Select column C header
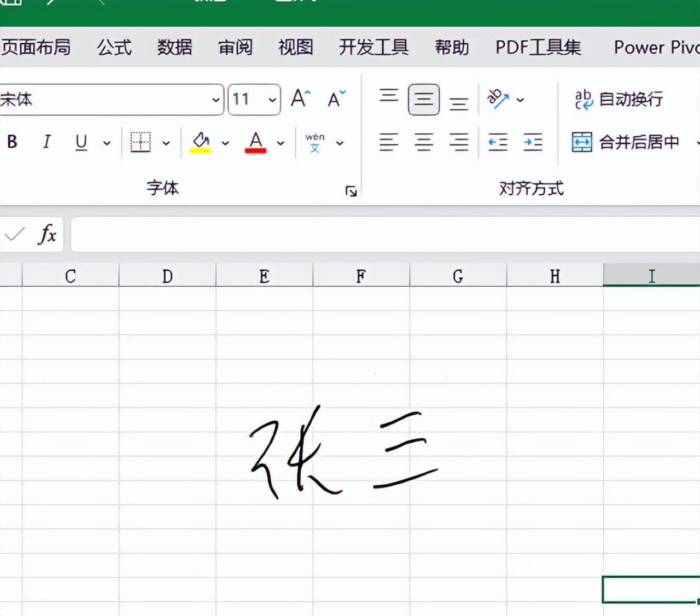This screenshot has width=700, height=616. coord(71,276)
